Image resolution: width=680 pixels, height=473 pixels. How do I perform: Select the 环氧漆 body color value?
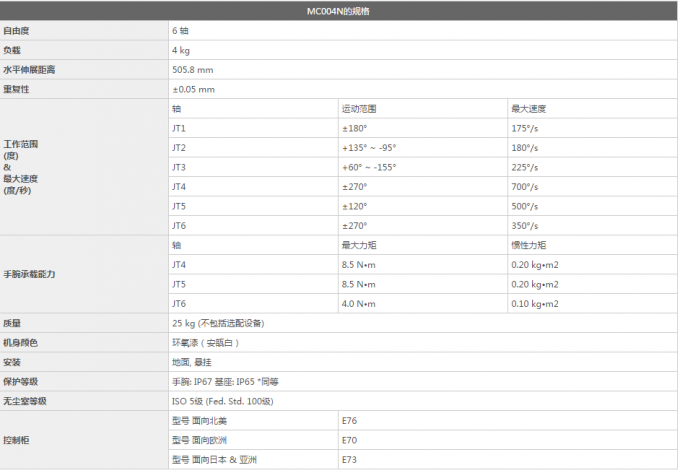tap(204, 343)
